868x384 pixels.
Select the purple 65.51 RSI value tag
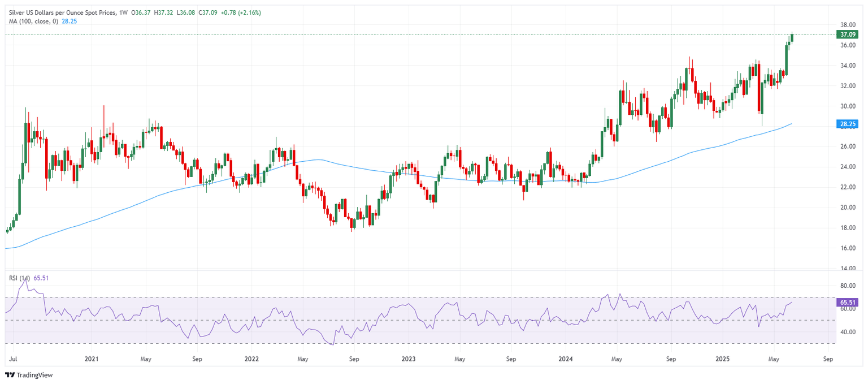(847, 302)
